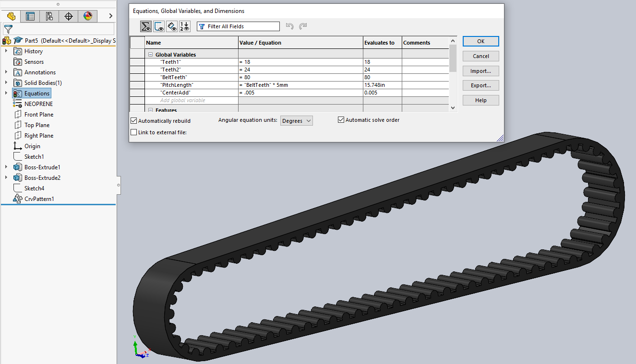Click the Right Plane icon

tap(18, 136)
